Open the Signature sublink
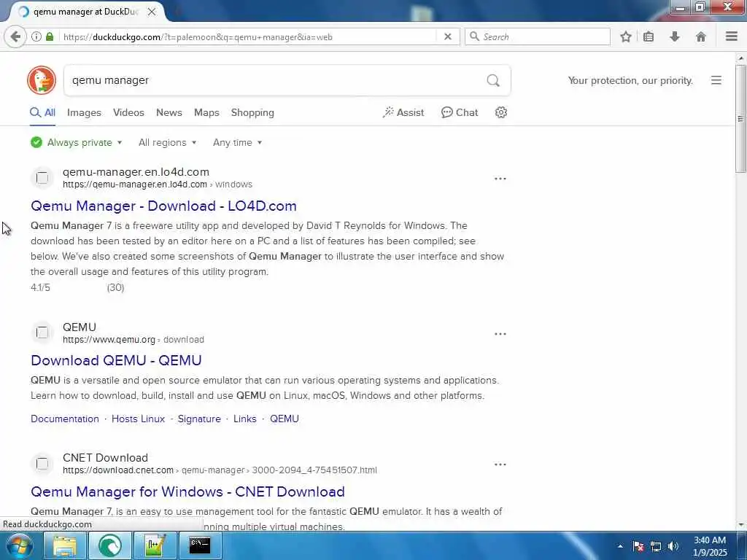747x560 pixels. pyautogui.click(x=199, y=419)
